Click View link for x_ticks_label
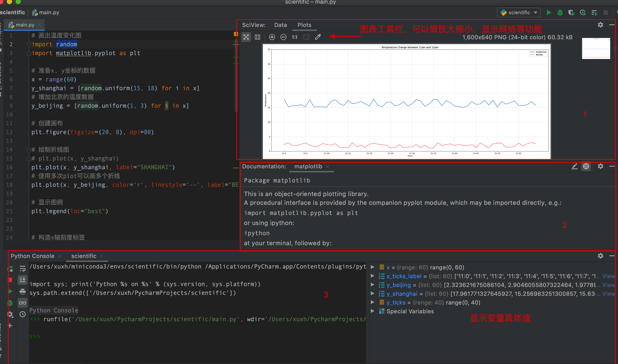 pyautogui.click(x=609, y=276)
